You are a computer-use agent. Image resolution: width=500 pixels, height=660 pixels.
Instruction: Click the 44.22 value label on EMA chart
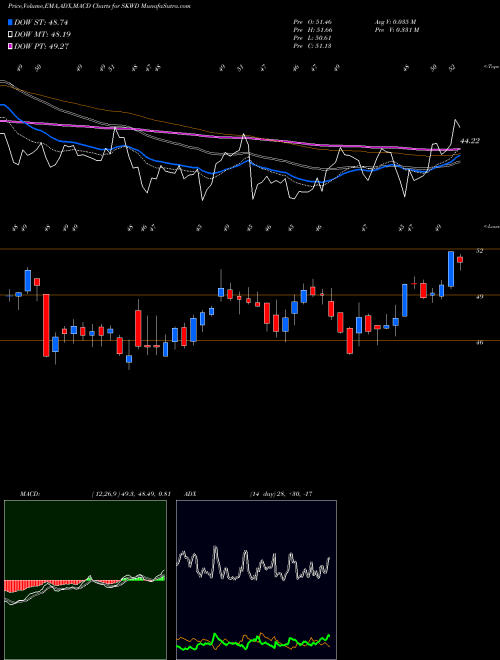click(470, 141)
